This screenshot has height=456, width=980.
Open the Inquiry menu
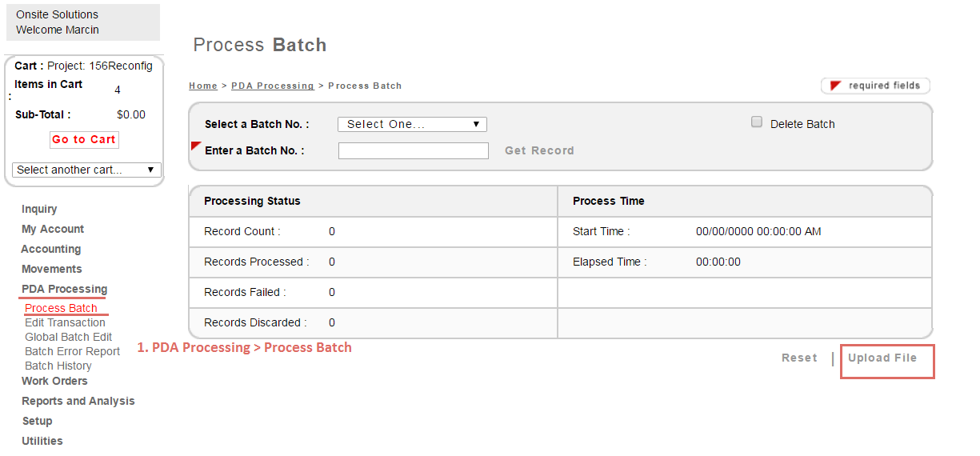coord(39,209)
